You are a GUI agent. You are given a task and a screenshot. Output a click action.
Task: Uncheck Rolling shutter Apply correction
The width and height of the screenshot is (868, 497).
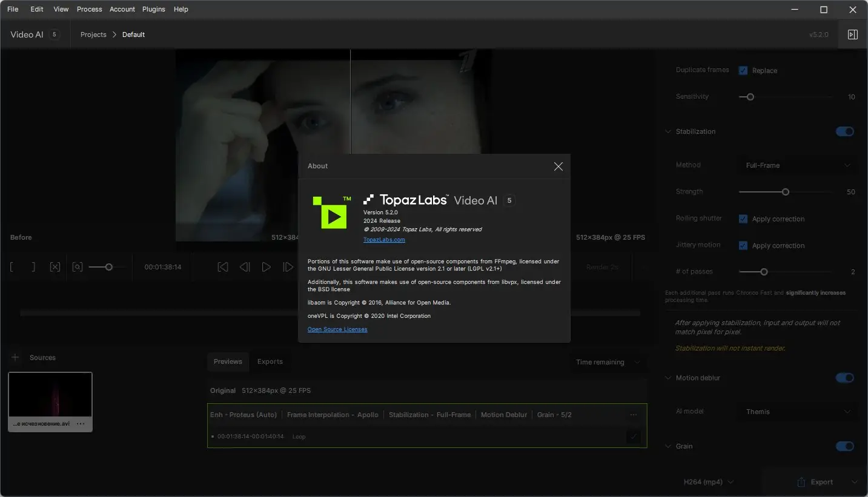point(743,219)
